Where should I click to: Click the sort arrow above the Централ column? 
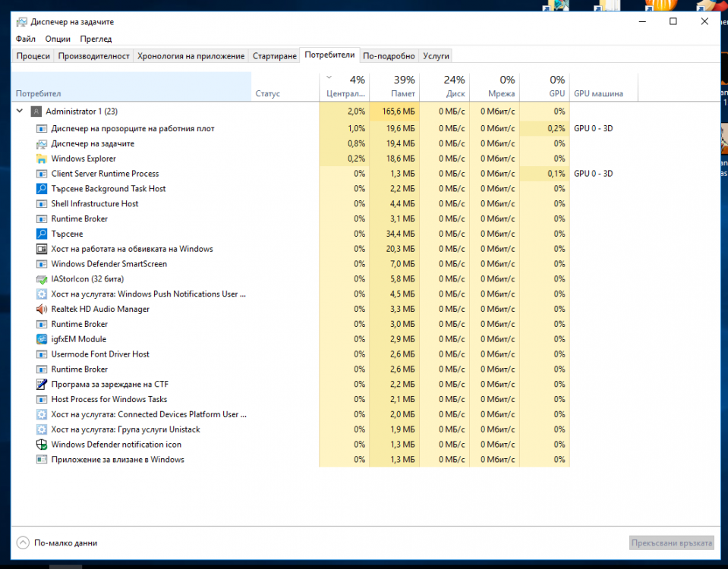(329, 77)
